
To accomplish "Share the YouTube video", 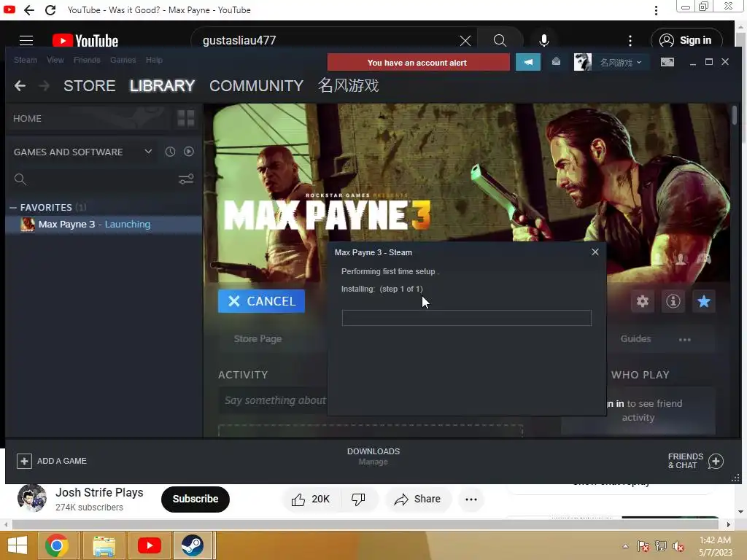I will 417,499.
